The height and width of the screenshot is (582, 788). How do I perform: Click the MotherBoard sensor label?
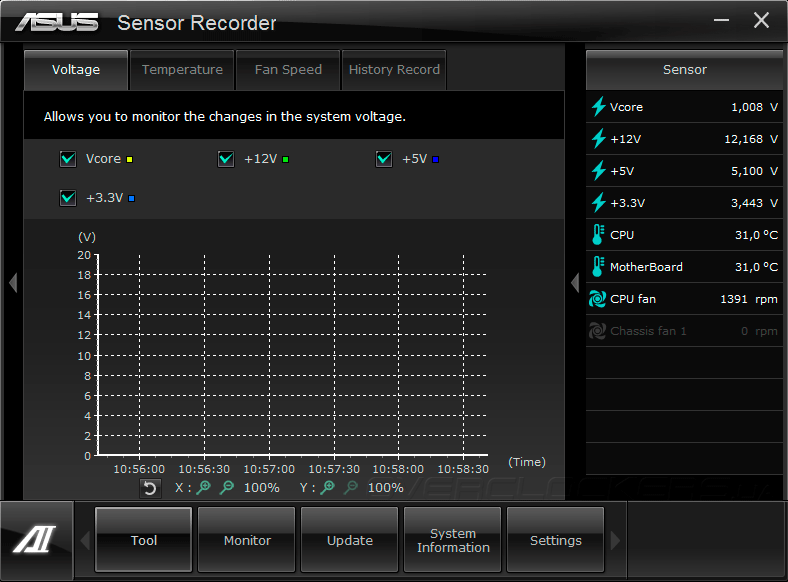646,267
